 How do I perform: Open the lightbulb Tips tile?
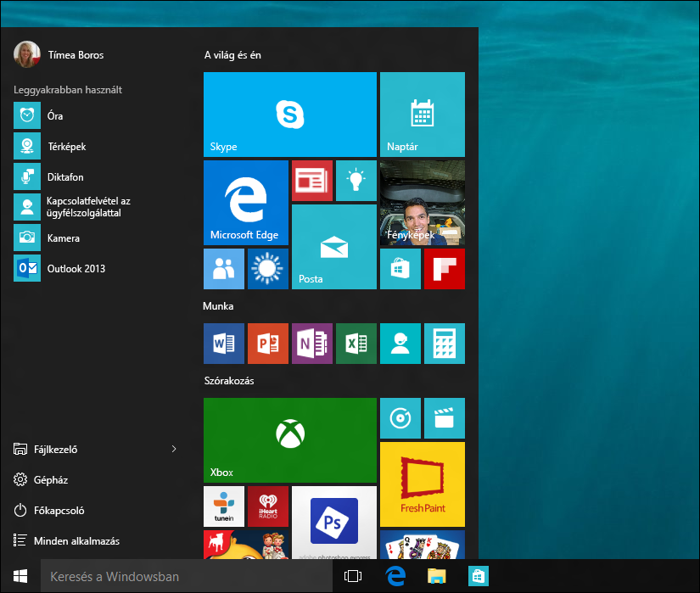pyautogui.click(x=356, y=181)
